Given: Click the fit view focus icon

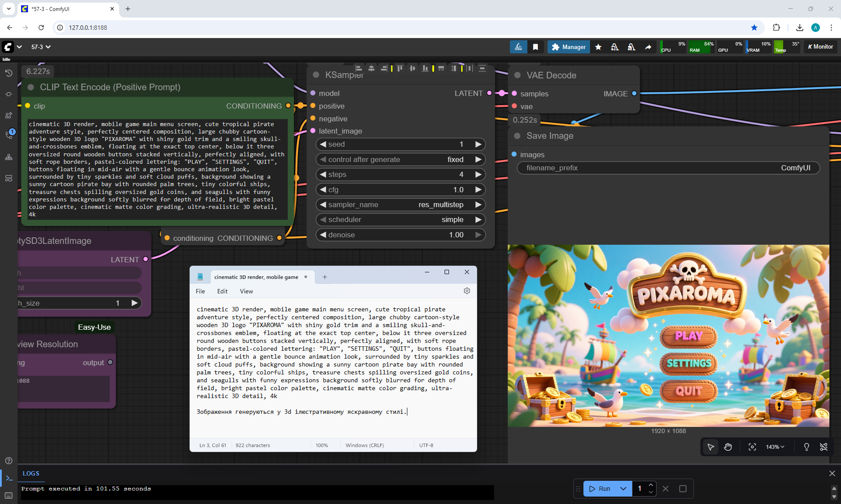Looking at the screenshot, I should click(752, 447).
